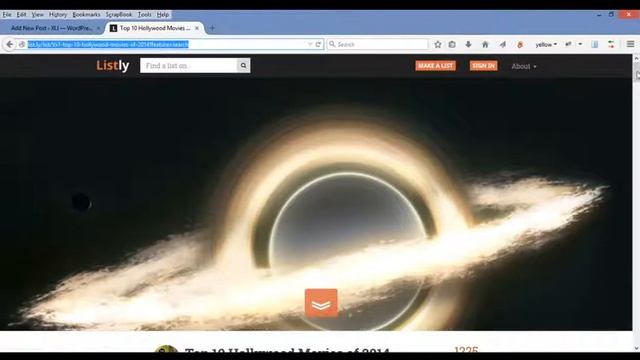Open the hamburger browser menu

pyautogui.click(x=631, y=44)
